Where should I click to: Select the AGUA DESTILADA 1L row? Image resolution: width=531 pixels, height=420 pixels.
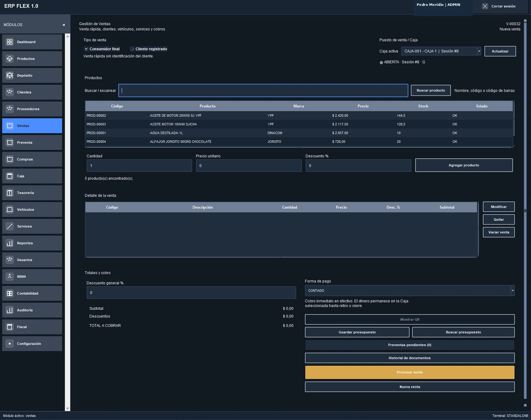(299, 133)
